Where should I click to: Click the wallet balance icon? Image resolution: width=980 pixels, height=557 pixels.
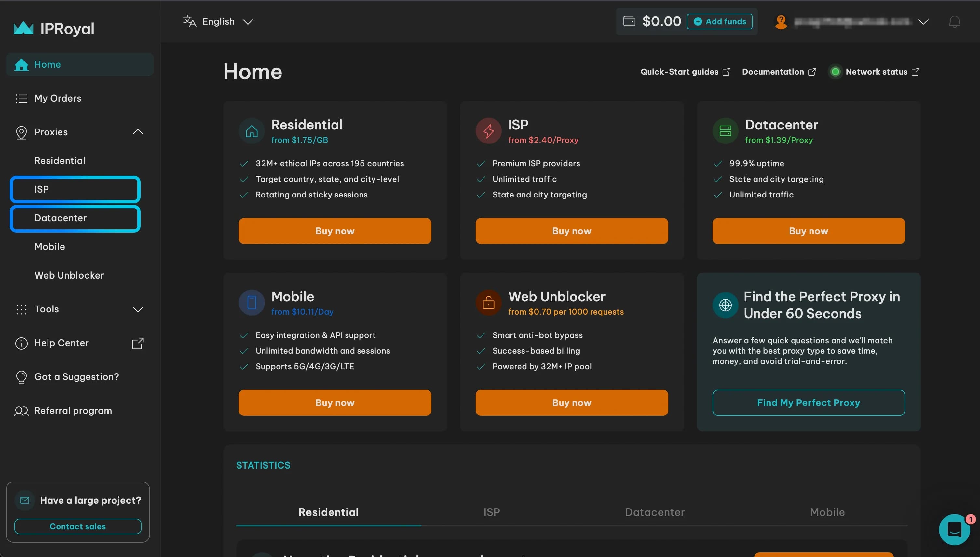(x=629, y=21)
